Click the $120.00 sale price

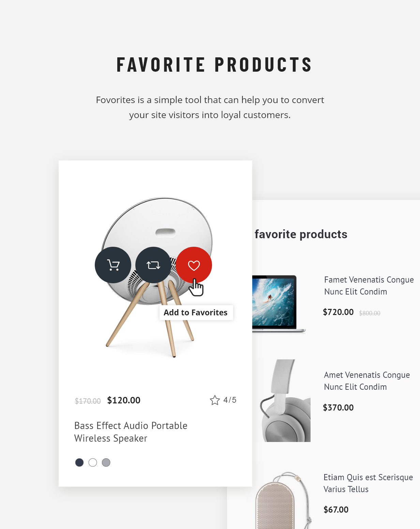point(124,400)
